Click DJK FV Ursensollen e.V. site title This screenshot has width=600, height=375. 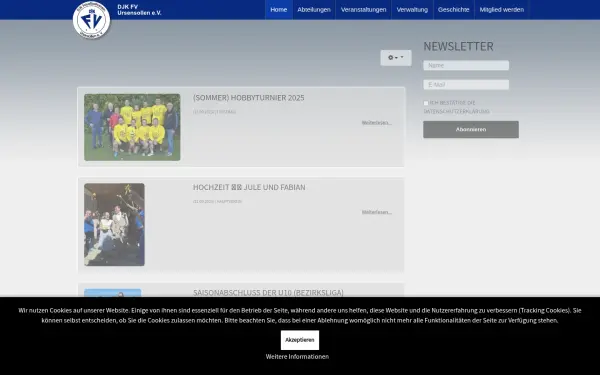139,10
